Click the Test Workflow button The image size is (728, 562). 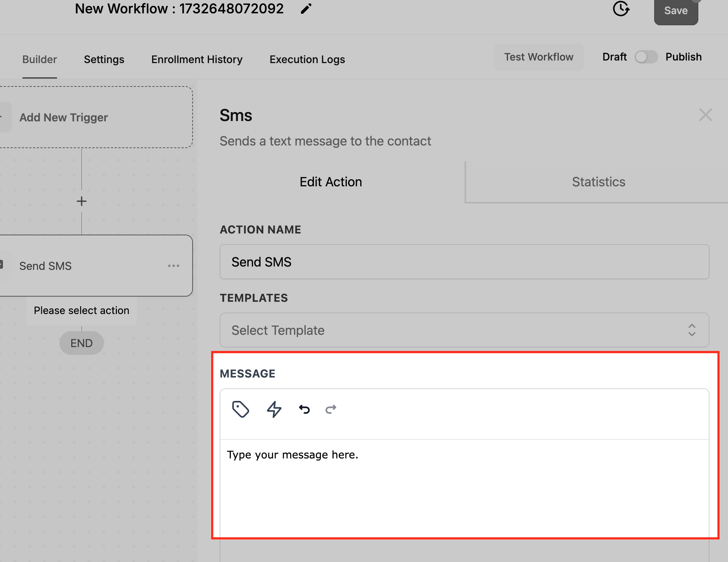(x=538, y=57)
